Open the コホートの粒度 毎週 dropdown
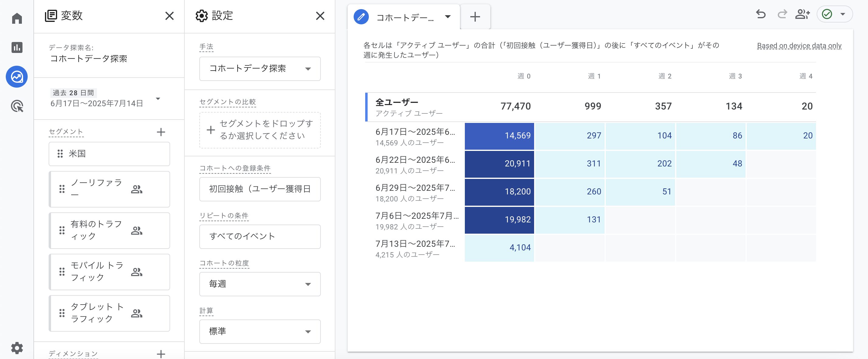This screenshot has height=359, width=868. (x=260, y=284)
